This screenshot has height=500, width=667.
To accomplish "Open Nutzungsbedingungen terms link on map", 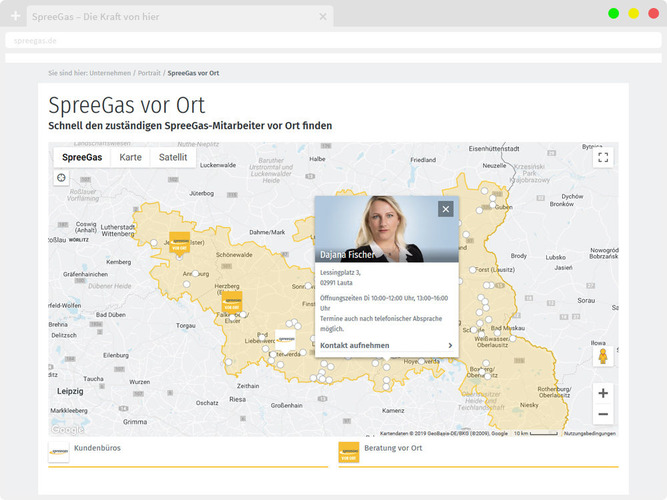I will 589,433.
